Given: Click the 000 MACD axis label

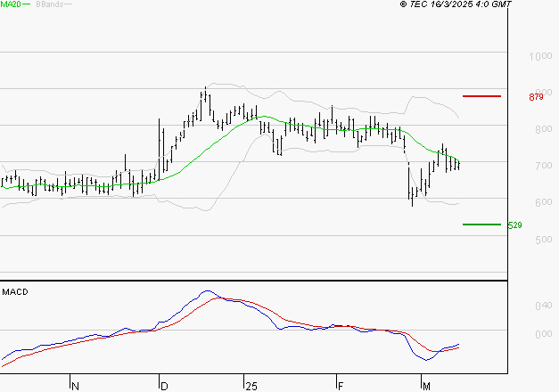Looking at the screenshot, I should click(543, 334).
